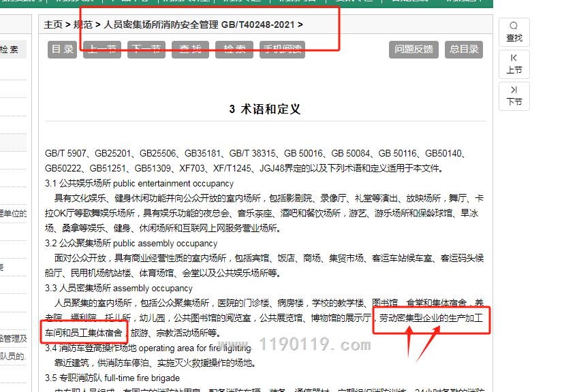577x392 pixels.
Task: Navigate to 主页 in the breadcrumb
Action: click(53, 24)
